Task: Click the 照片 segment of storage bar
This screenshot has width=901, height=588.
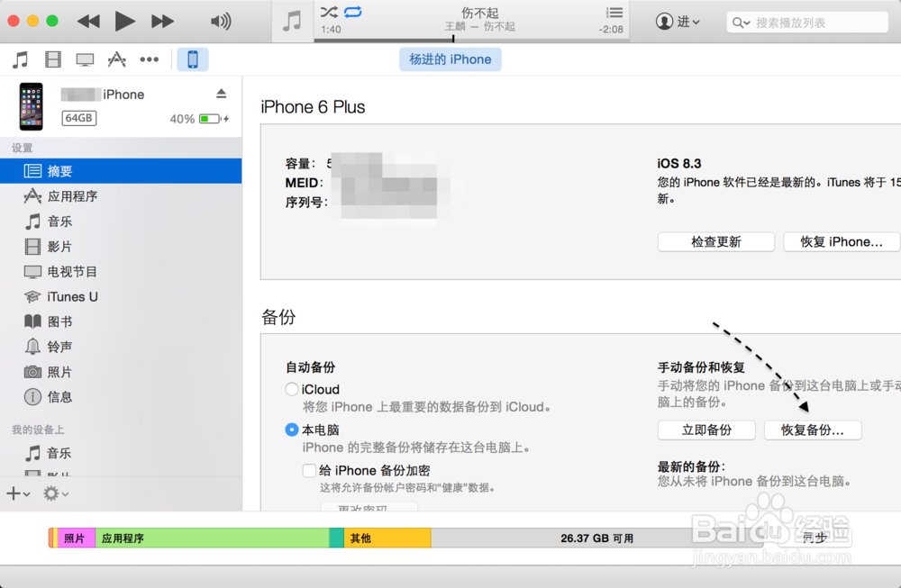Action: [77, 538]
